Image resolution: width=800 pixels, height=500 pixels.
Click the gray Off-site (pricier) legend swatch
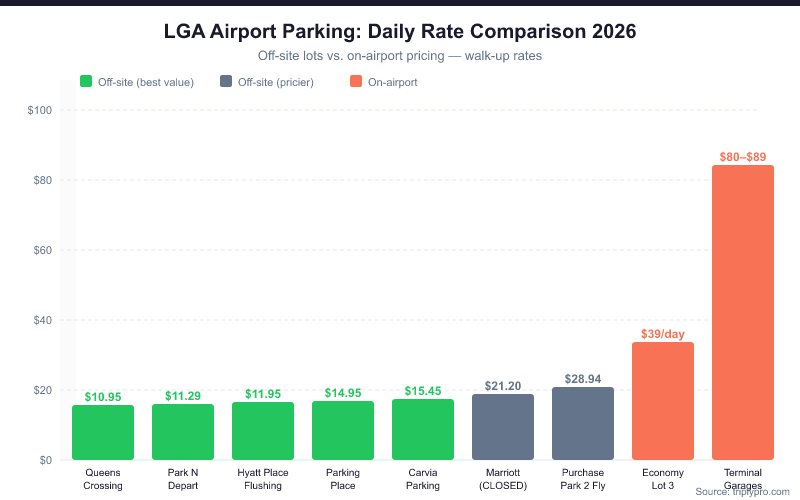click(226, 82)
